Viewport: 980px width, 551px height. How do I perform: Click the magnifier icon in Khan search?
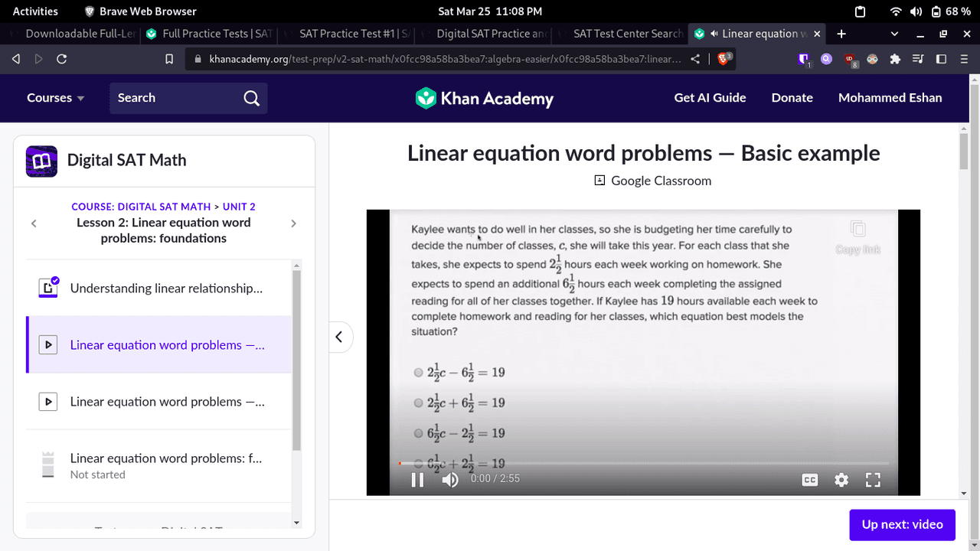(251, 98)
